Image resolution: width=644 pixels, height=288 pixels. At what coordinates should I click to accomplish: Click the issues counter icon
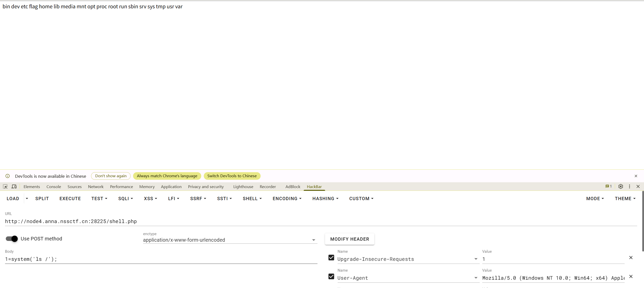pyautogui.click(x=608, y=187)
